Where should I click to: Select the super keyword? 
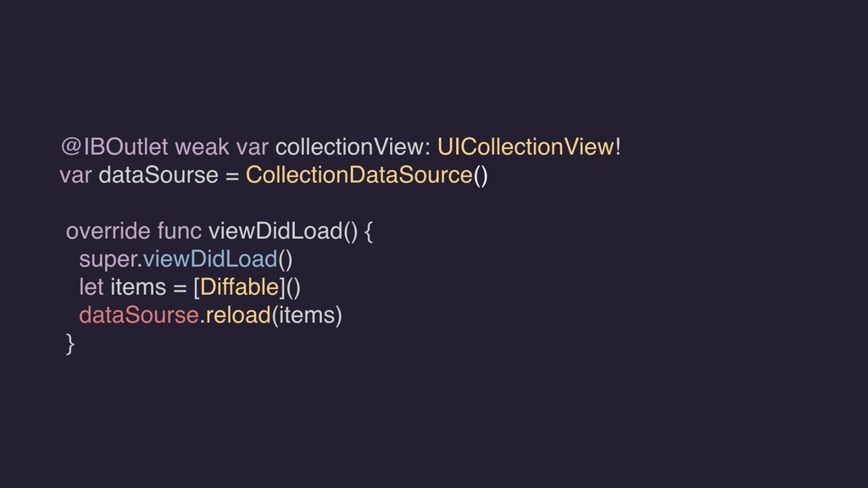point(108,259)
